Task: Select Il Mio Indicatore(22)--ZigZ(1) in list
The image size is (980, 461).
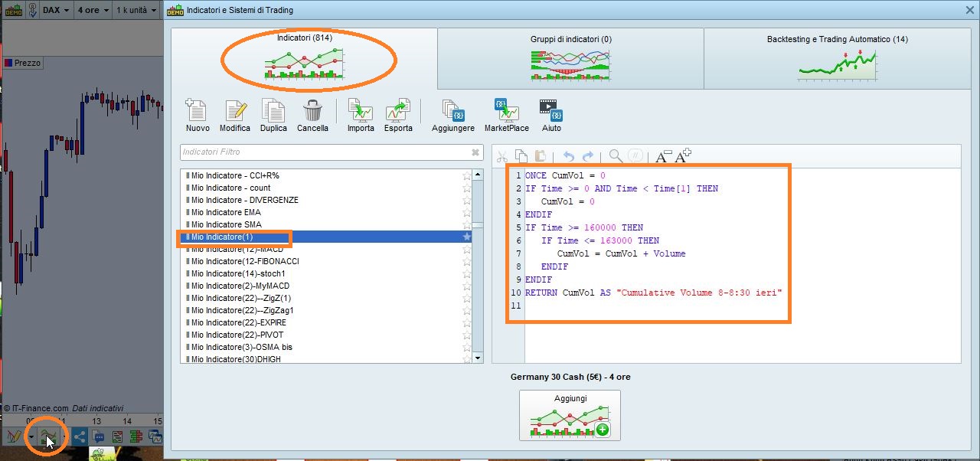Action: (x=326, y=299)
